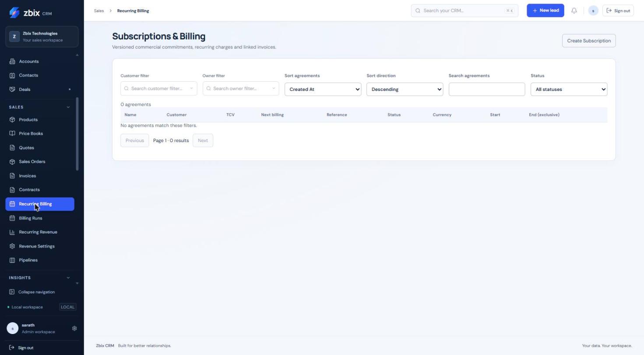Viewport: 644px width, 355px height.
Task: Focus Search agreements field
Action: (487, 89)
